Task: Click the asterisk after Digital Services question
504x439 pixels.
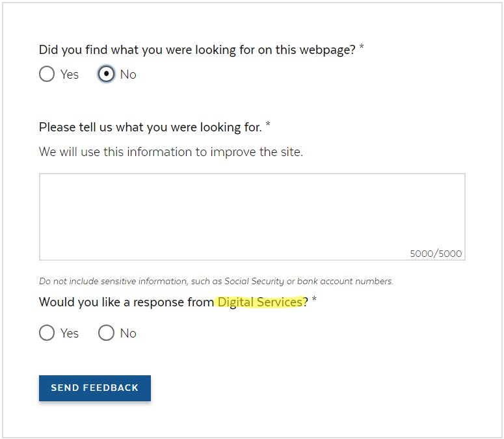Action: (x=314, y=300)
